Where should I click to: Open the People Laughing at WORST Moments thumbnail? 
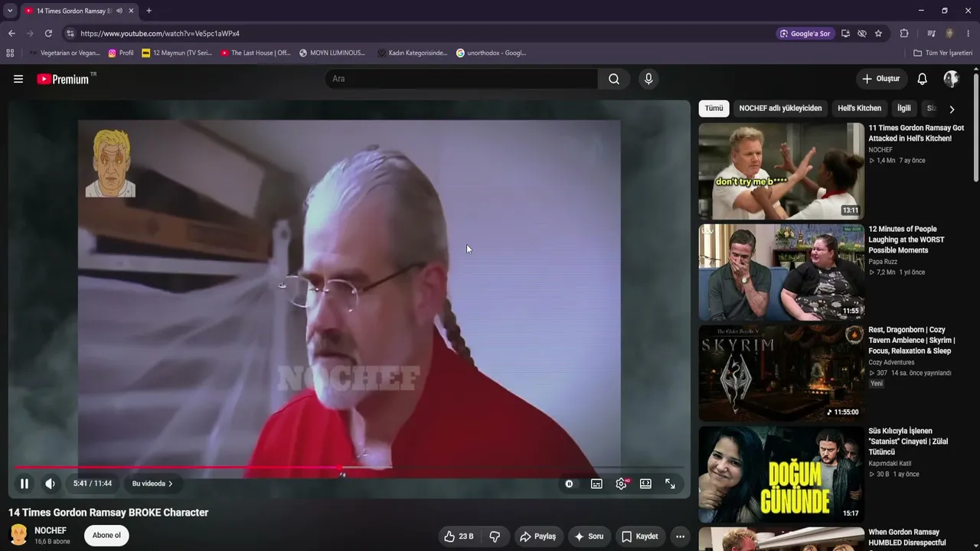(781, 272)
